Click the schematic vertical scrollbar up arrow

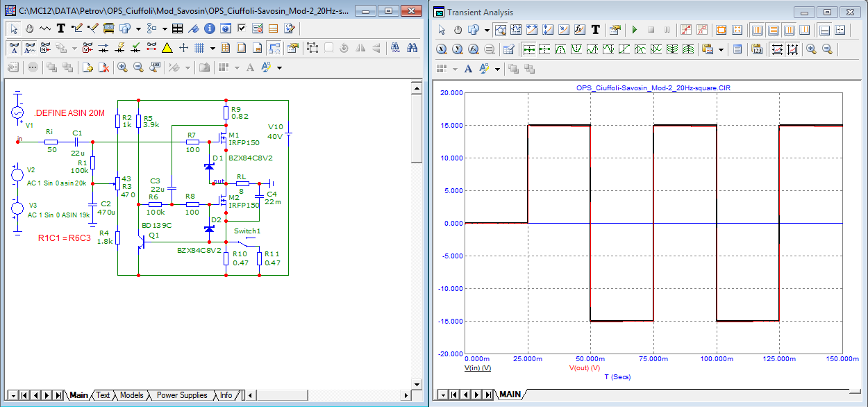click(417, 87)
